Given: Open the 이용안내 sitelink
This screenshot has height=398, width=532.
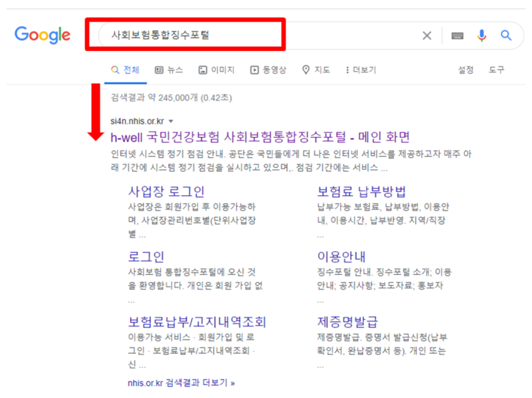Looking at the screenshot, I should pyautogui.click(x=342, y=257).
